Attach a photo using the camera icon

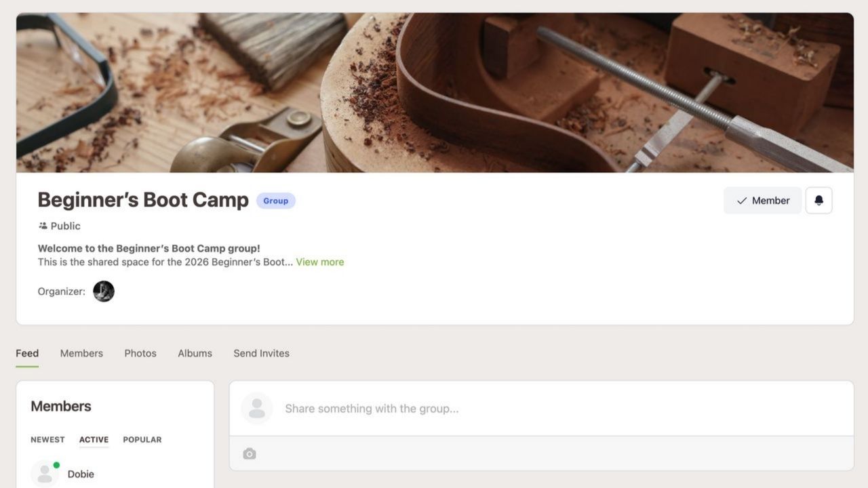point(249,453)
